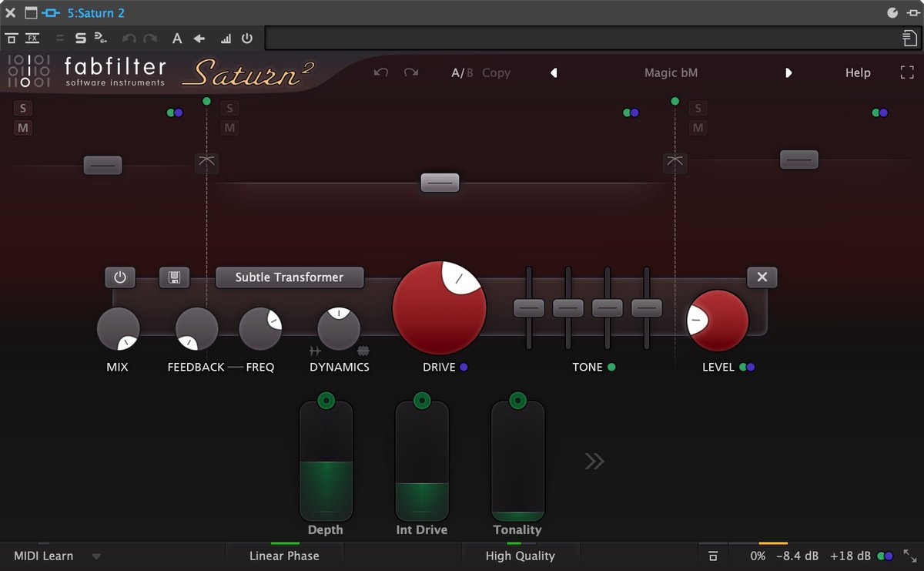
Task: Click the Int Drive slider source button
Action: (422, 401)
